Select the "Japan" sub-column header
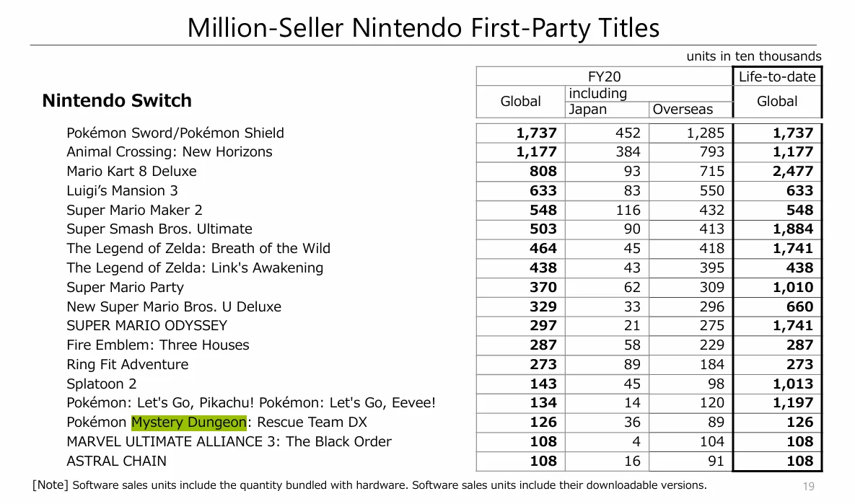The height and width of the screenshot is (504, 855). 588,110
